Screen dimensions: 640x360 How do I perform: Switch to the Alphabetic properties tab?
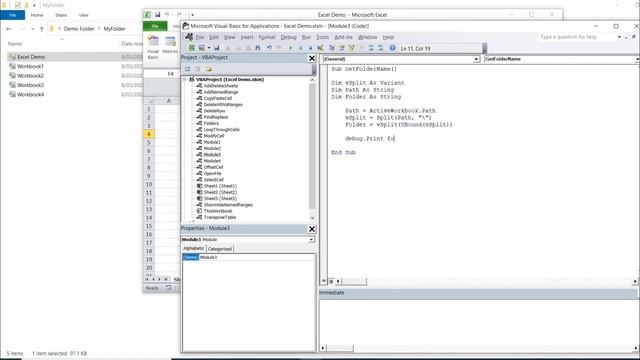click(193, 249)
